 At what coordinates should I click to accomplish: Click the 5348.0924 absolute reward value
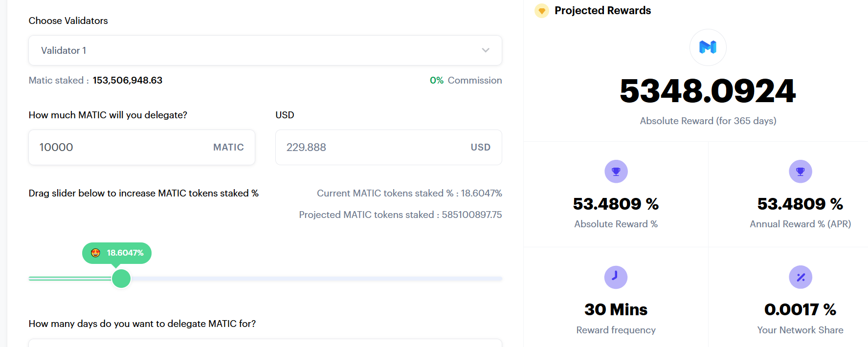[708, 91]
